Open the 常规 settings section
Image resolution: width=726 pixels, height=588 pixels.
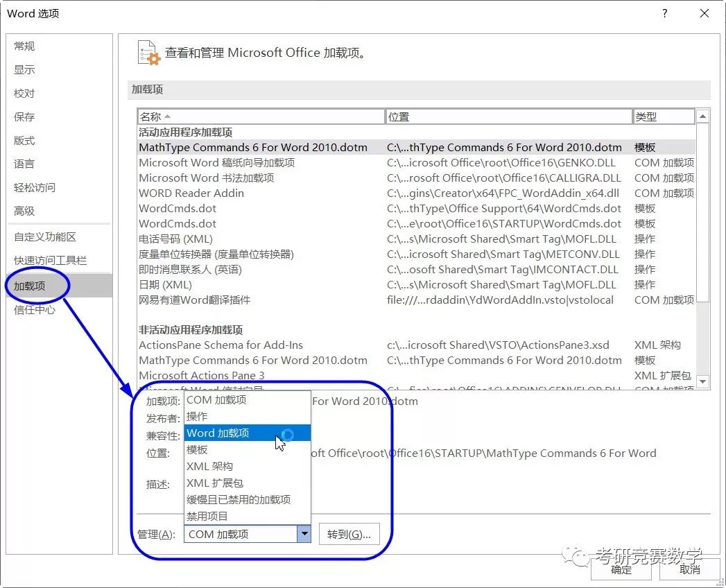23,46
